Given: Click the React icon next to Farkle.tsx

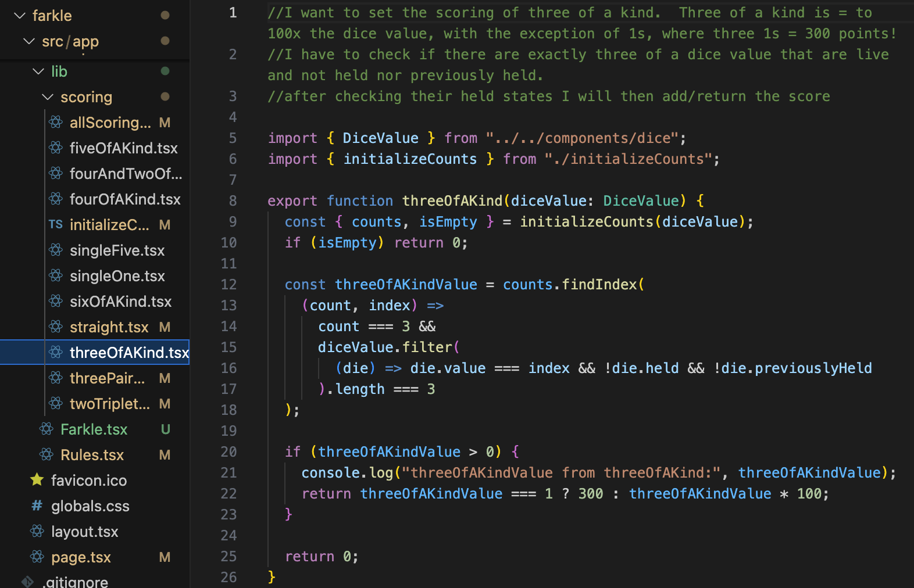Looking at the screenshot, I should [x=47, y=429].
